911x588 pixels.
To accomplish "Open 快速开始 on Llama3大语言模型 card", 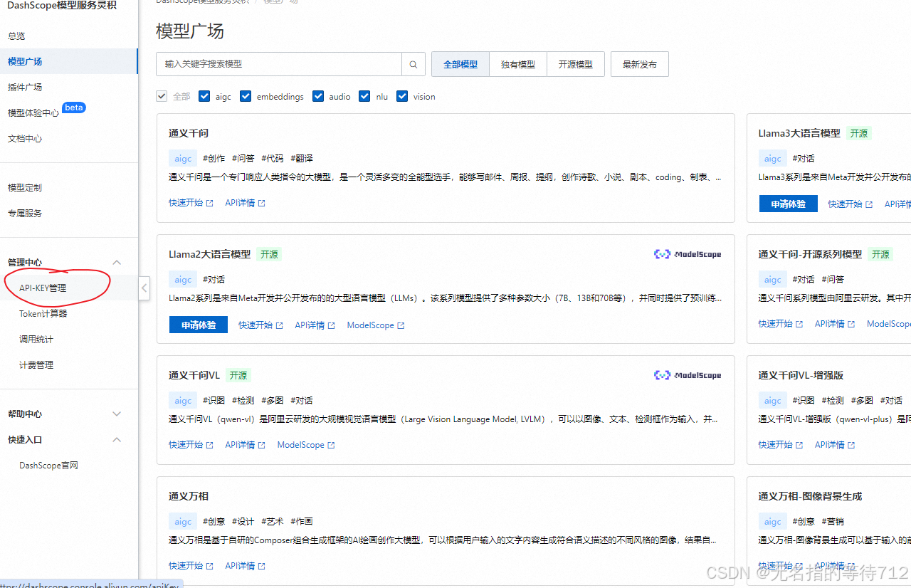I will tap(851, 204).
